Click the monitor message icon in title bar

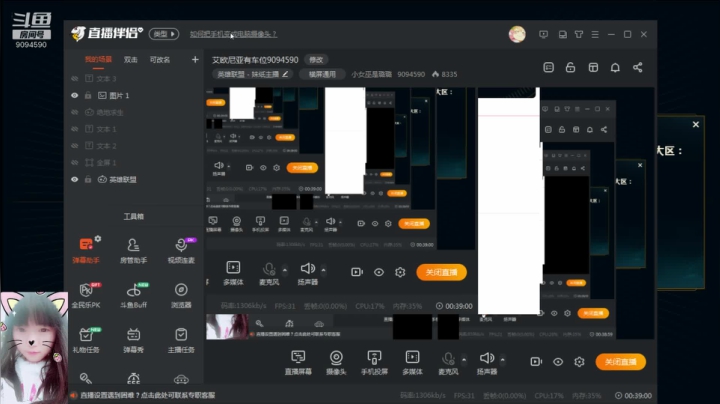[544, 34]
